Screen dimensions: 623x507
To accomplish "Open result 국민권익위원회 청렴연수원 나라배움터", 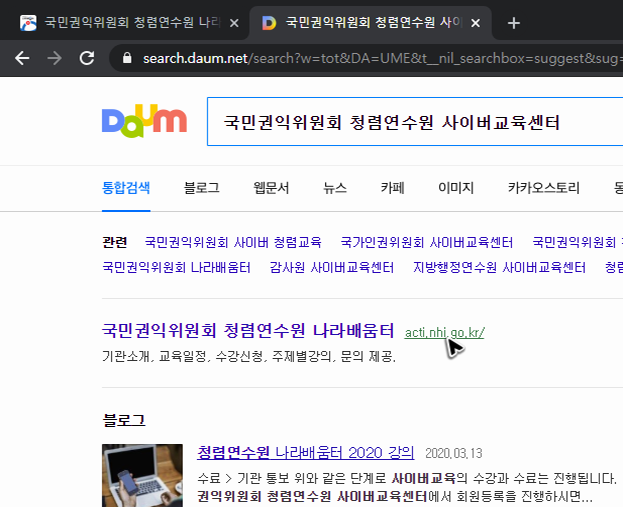I will (248, 331).
